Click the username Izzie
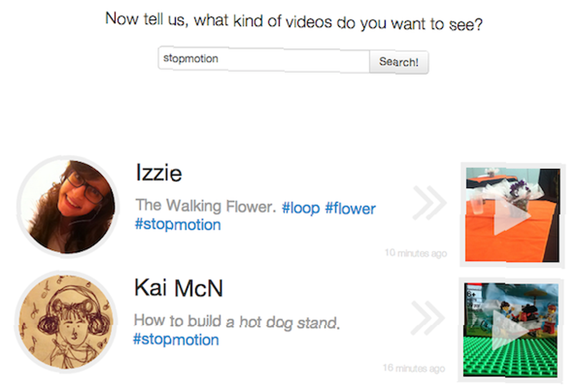 [159, 173]
